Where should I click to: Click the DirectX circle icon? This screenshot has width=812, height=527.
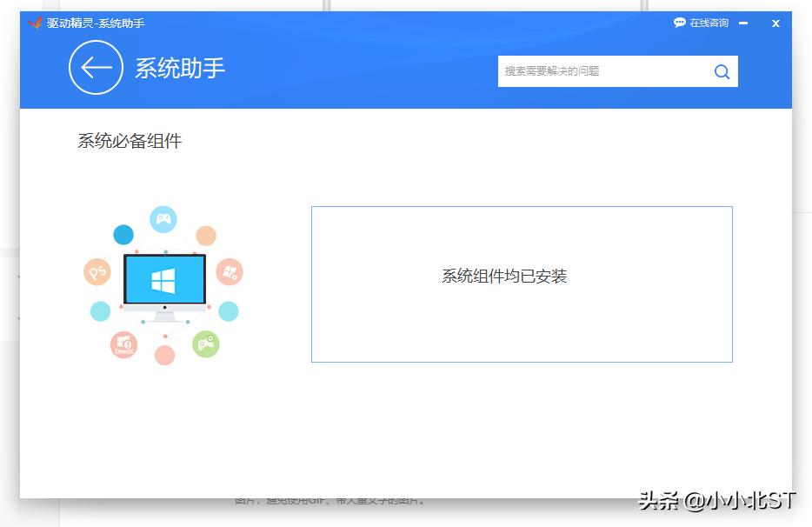click(123, 345)
